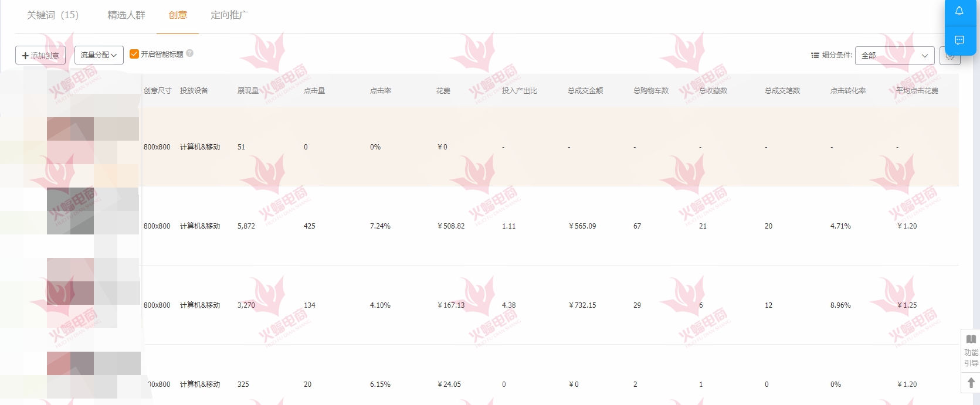
Task: Click the back-to-top arrow icon
Action: coord(971,383)
